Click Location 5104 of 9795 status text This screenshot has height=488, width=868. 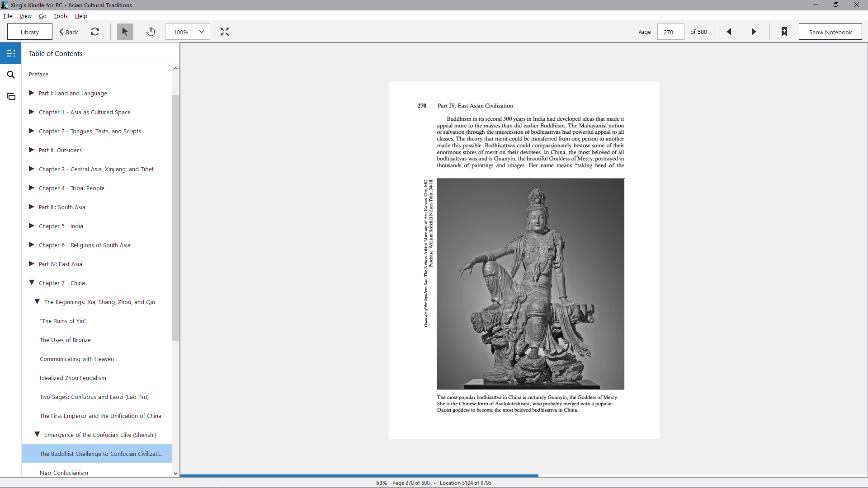click(x=465, y=483)
